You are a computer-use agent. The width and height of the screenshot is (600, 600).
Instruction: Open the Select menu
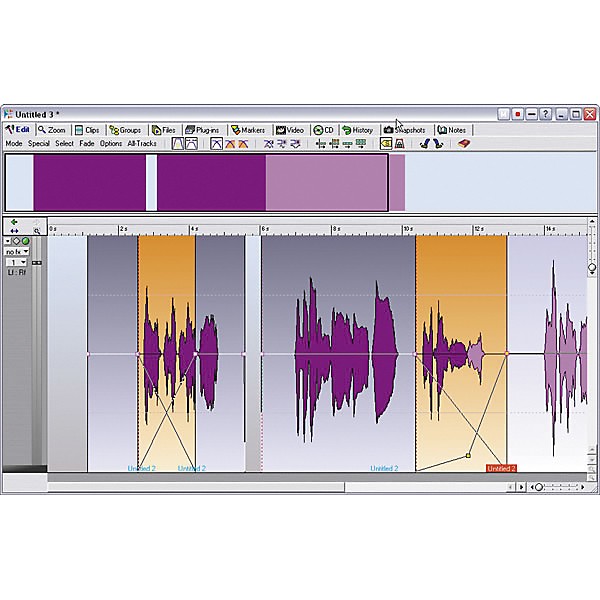pyautogui.click(x=64, y=143)
